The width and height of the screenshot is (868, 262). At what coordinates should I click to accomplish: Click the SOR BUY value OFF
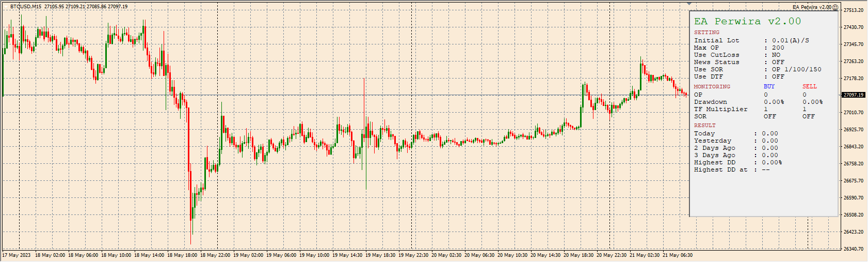pyautogui.click(x=770, y=116)
